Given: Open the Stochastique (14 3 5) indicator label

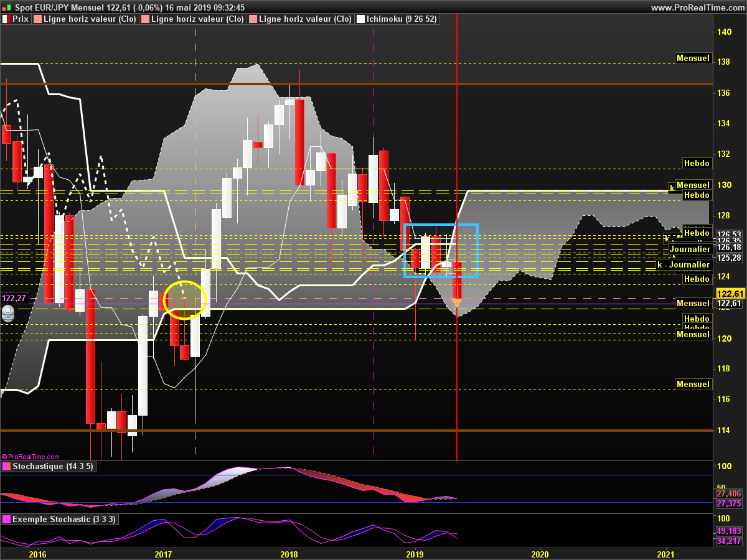Looking at the screenshot, I should click(52, 467).
